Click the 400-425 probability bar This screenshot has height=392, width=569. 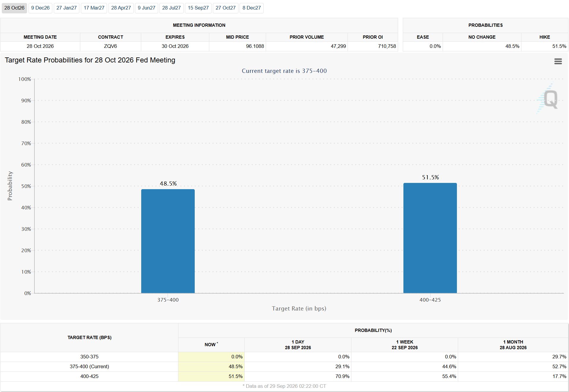pos(430,238)
